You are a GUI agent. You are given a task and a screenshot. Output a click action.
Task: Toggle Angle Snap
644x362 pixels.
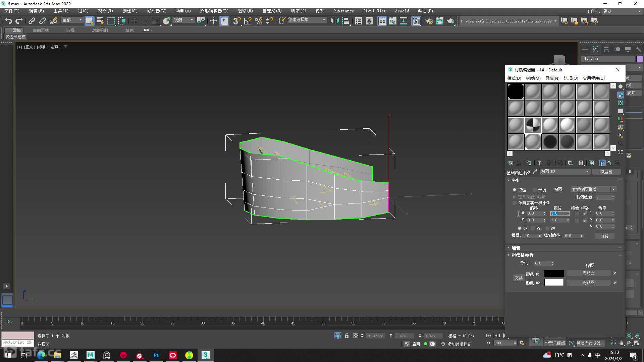tap(248, 21)
